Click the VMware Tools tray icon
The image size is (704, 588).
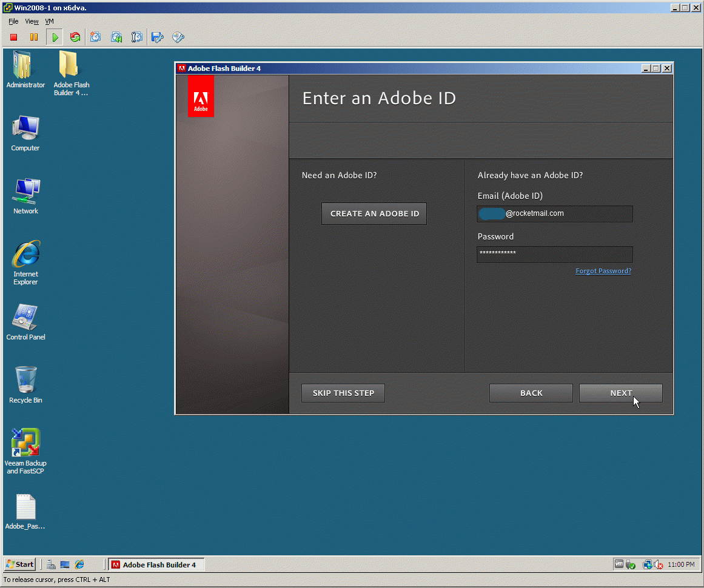619,564
